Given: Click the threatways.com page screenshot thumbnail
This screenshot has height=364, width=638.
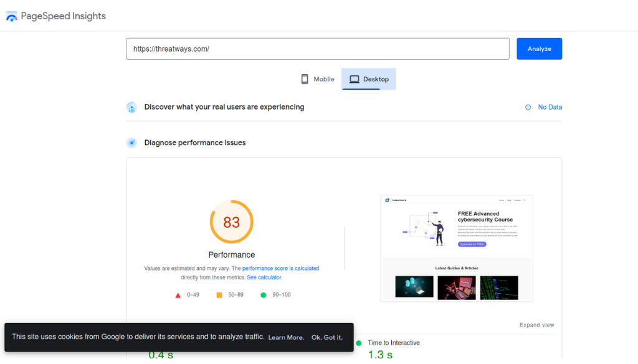Looking at the screenshot, I should (x=457, y=248).
